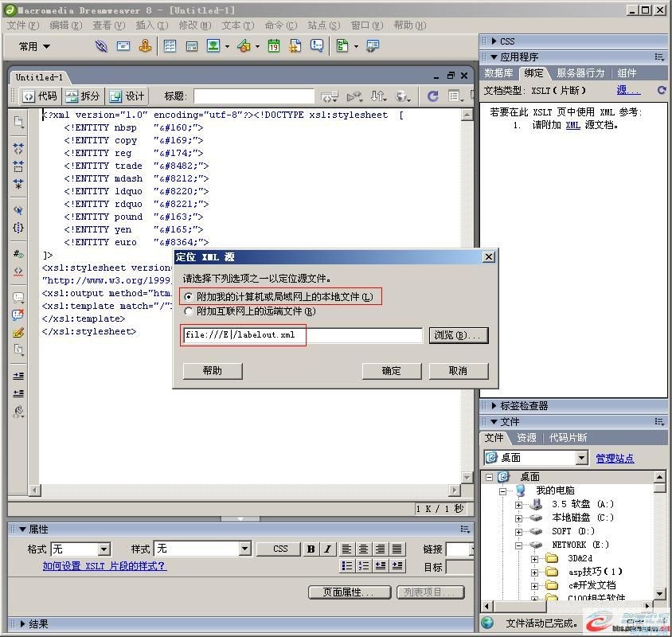
Task: Select the attach remote Internet file option
Action: 189,311
